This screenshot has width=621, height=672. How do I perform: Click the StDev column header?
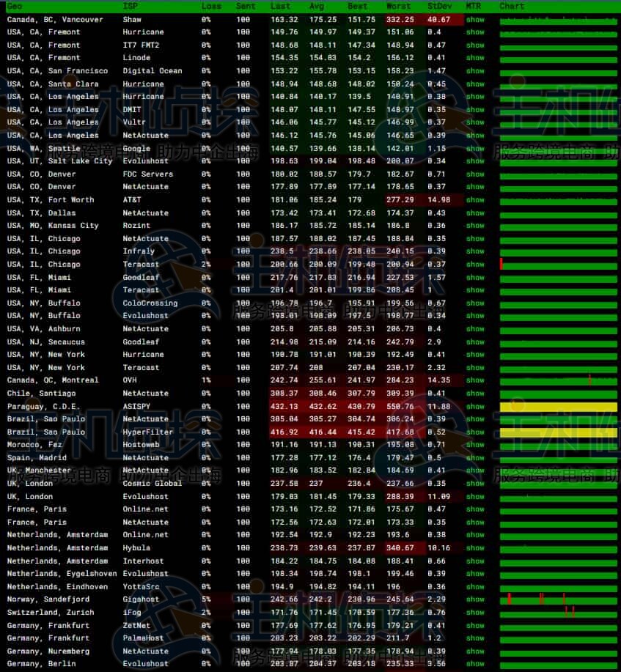[x=439, y=7]
